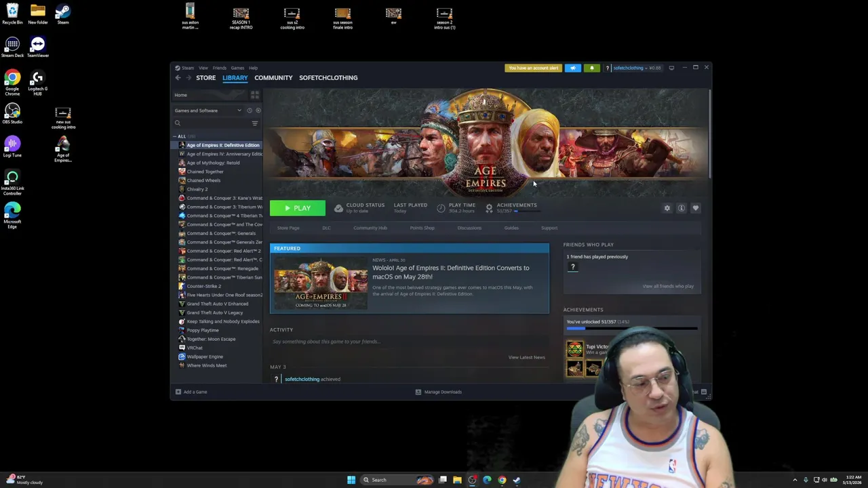
Task: Show game info icon
Action: click(x=682, y=208)
